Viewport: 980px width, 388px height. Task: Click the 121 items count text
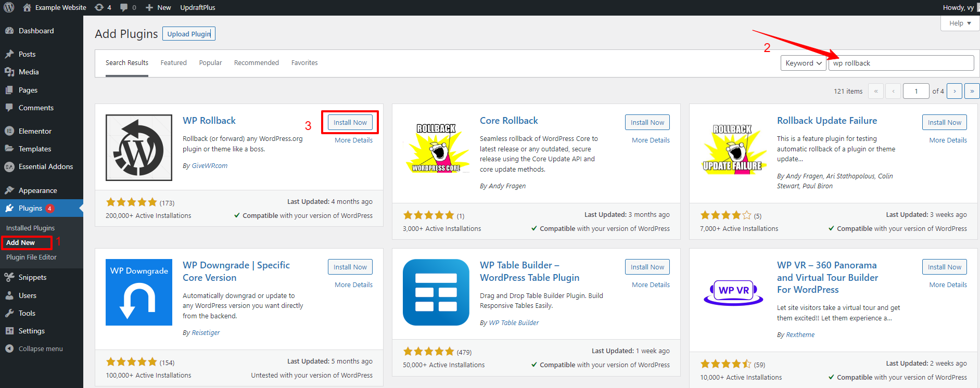click(848, 92)
